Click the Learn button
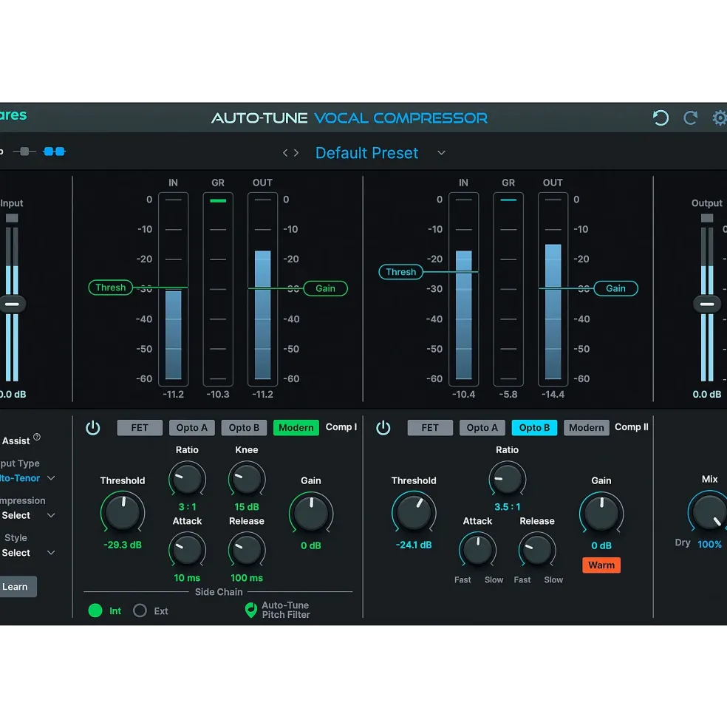 pyautogui.click(x=17, y=586)
